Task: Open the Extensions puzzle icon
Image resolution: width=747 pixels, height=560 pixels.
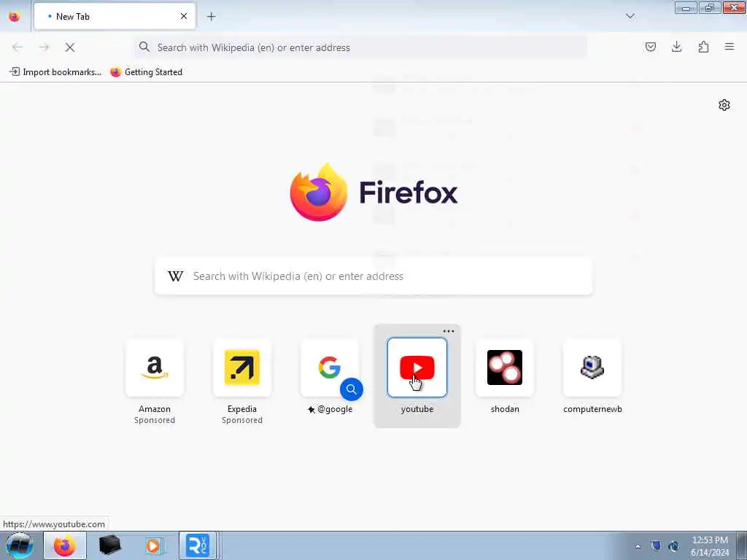Action: [x=703, y=47]
